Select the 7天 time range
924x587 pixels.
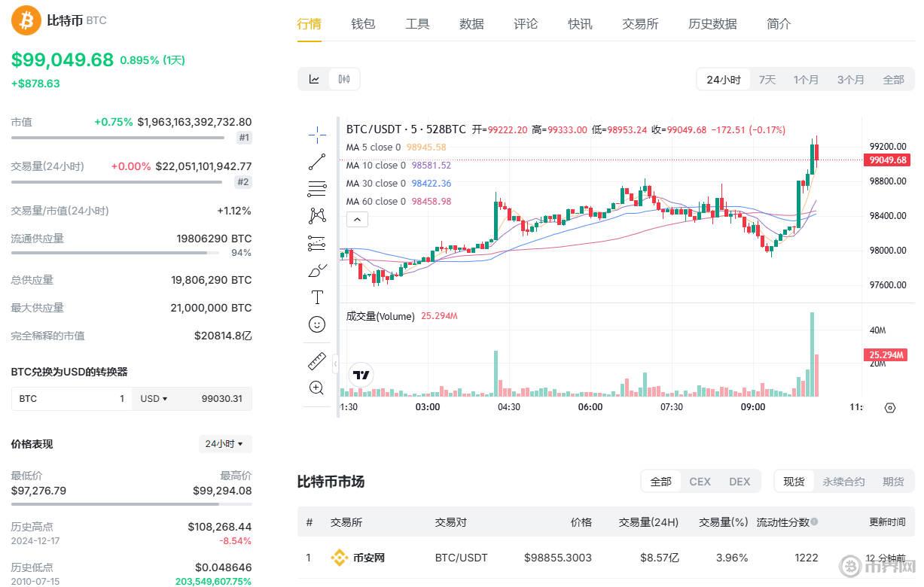(767, 80)
